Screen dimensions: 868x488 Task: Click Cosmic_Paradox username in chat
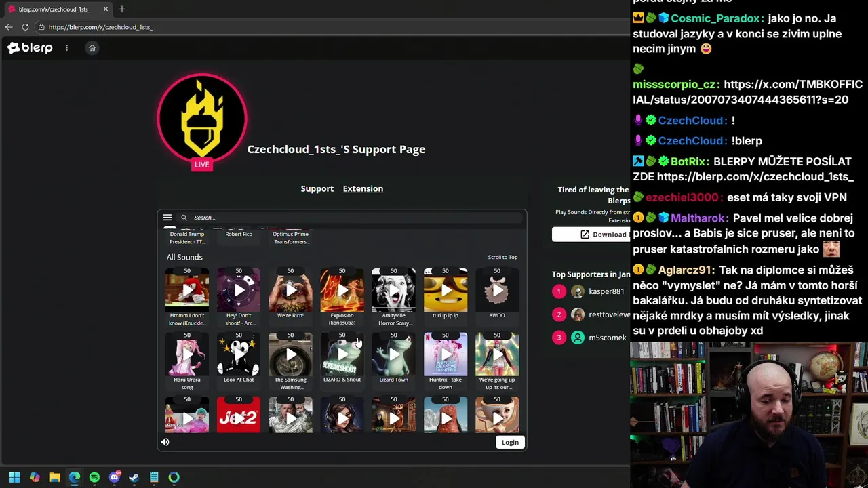[x=715, y=18]
